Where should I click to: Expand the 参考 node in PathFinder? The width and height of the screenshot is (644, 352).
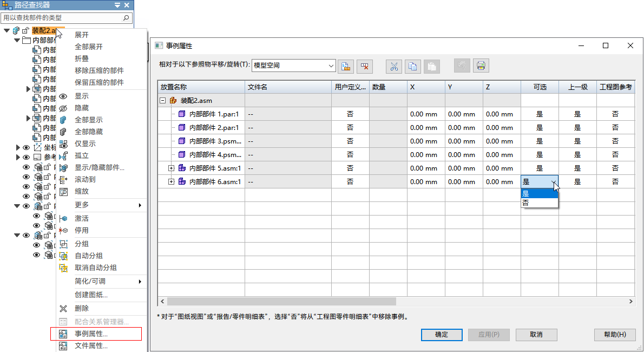click(x=18, y=157)
